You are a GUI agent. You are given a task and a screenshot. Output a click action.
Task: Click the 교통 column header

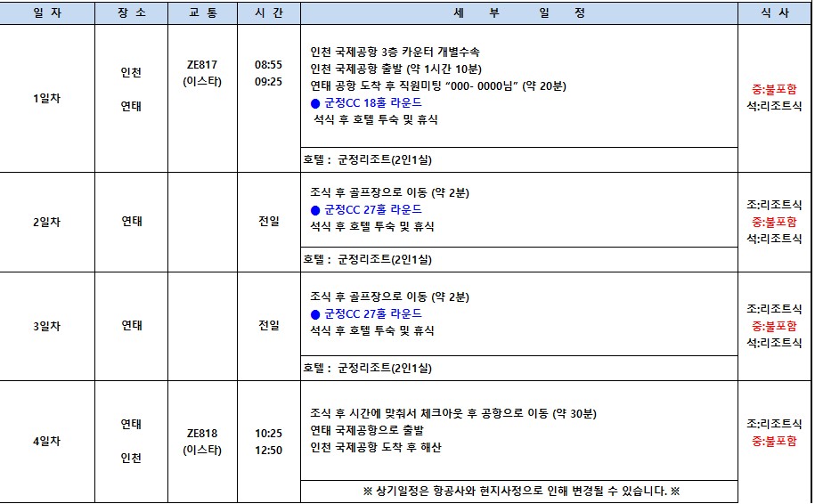coord(203,12)
